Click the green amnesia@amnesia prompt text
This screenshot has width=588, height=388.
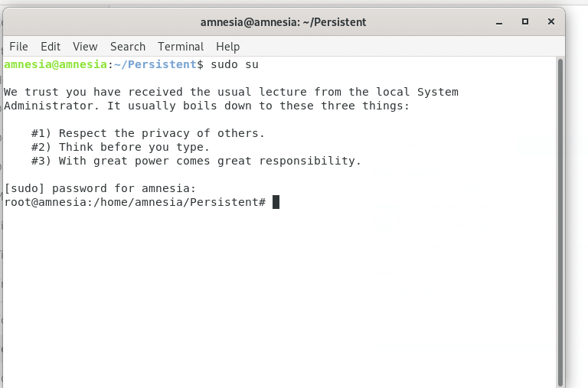point(55,64)
